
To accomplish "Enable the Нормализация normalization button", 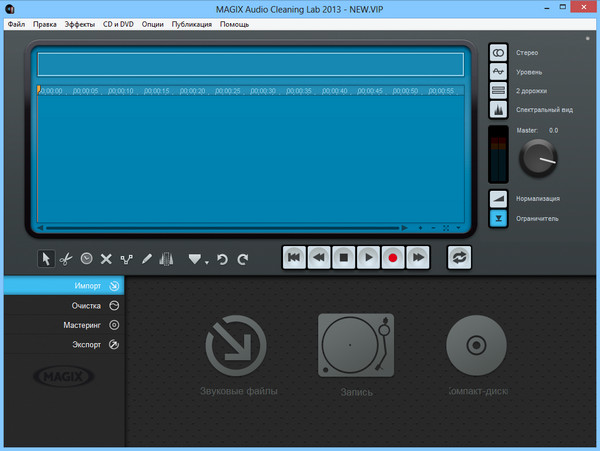I will (498, 198).
